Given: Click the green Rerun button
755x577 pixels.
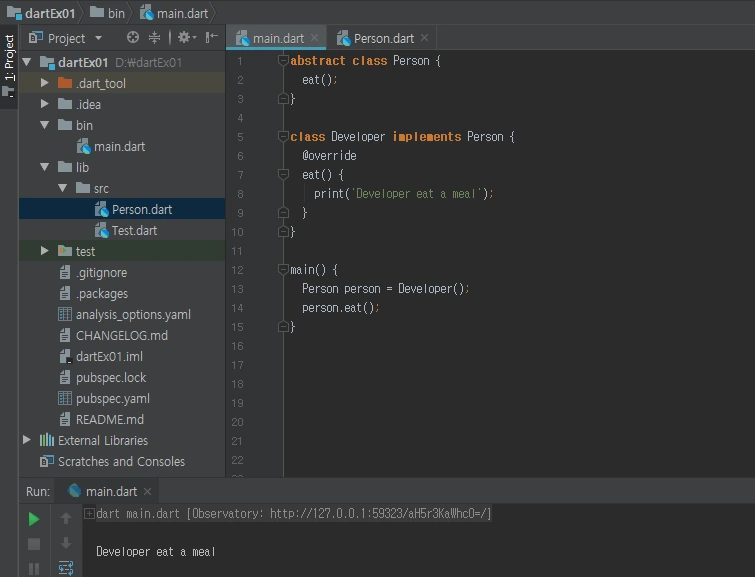Looking at the screenshot, I should (34, 519).
